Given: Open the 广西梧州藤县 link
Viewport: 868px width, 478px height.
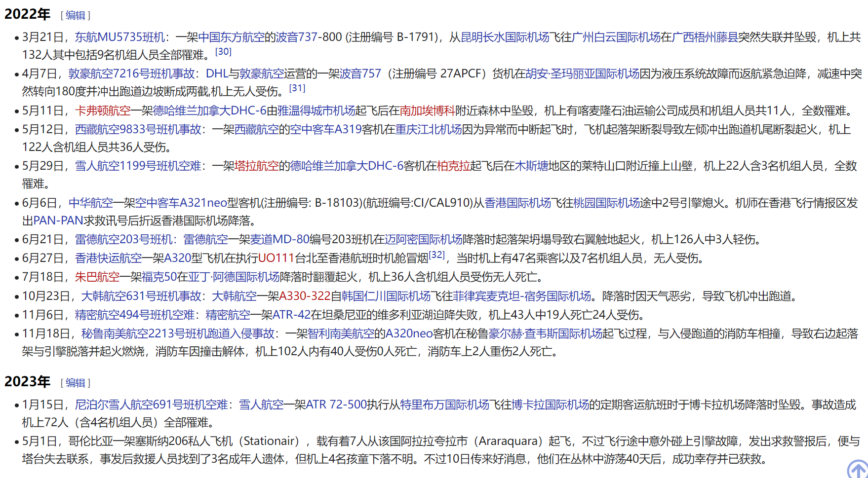Looking at the screenshot, I should pyautogui.click(x=705, y=37).
